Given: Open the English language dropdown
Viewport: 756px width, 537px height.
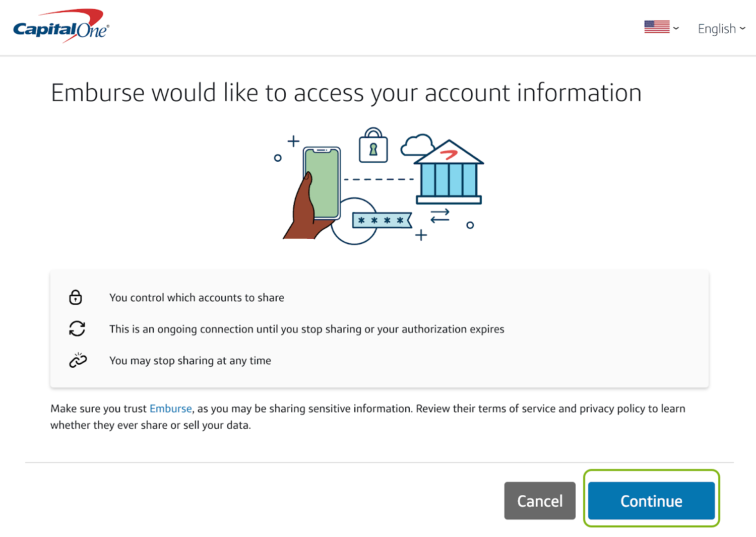Looking at the screenshot, I should (721, 29).
